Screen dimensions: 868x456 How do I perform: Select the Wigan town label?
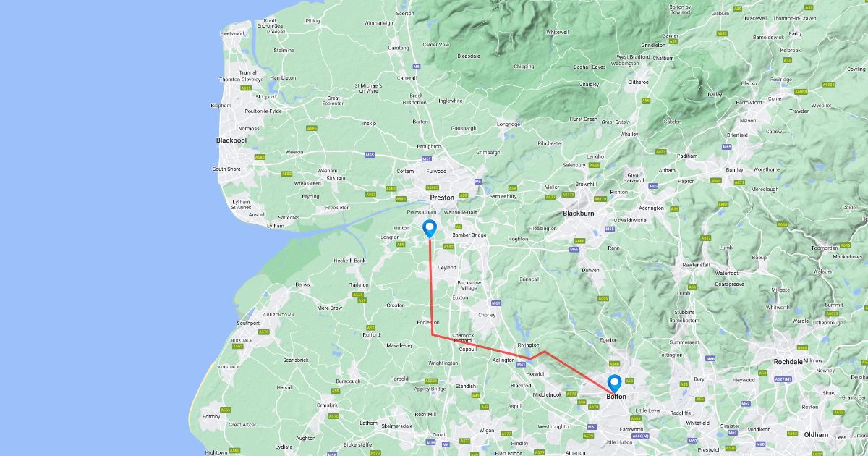(486, 431)
